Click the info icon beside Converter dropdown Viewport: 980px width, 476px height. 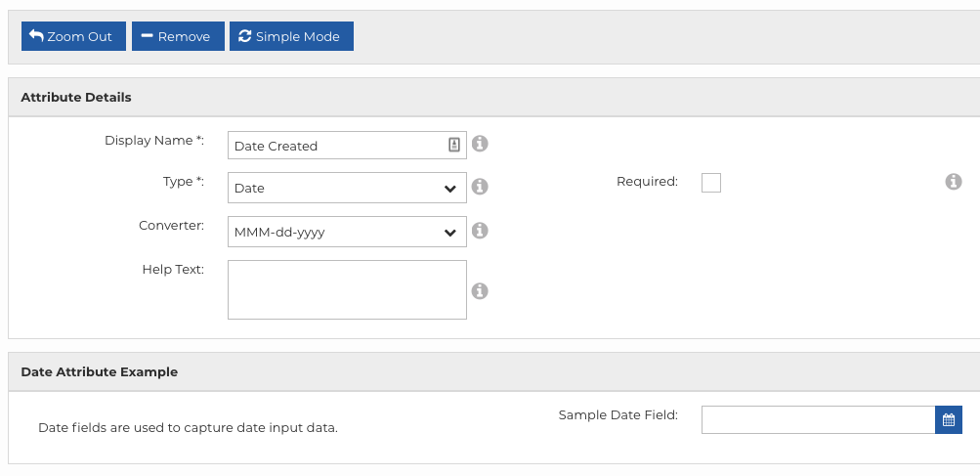coord(480,231)
